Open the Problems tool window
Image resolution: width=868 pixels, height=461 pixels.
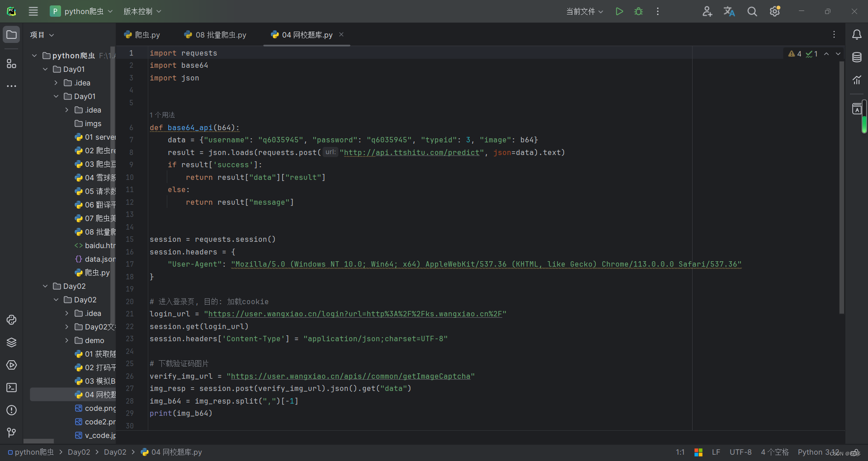(12, 410)
